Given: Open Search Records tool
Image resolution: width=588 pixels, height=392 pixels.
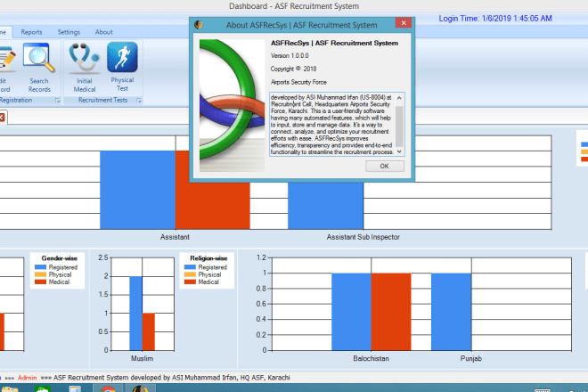Looking at the screenshot, I should (39, 68).
